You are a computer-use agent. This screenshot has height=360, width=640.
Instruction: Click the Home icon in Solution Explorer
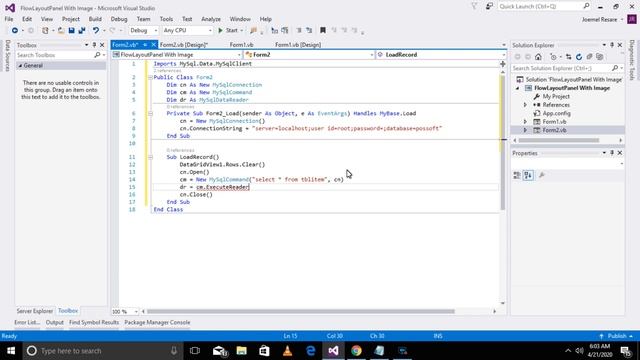click(538, 57)
